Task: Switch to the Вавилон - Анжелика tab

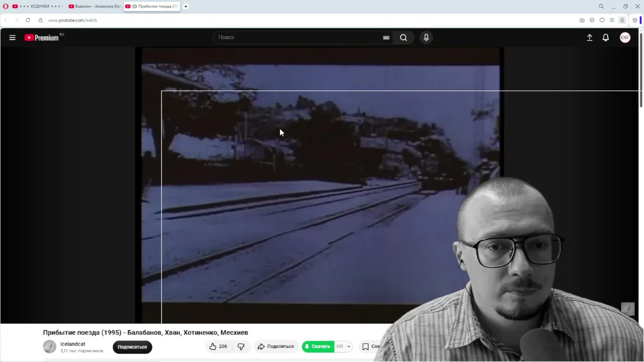Action: (x=94, y=7)
